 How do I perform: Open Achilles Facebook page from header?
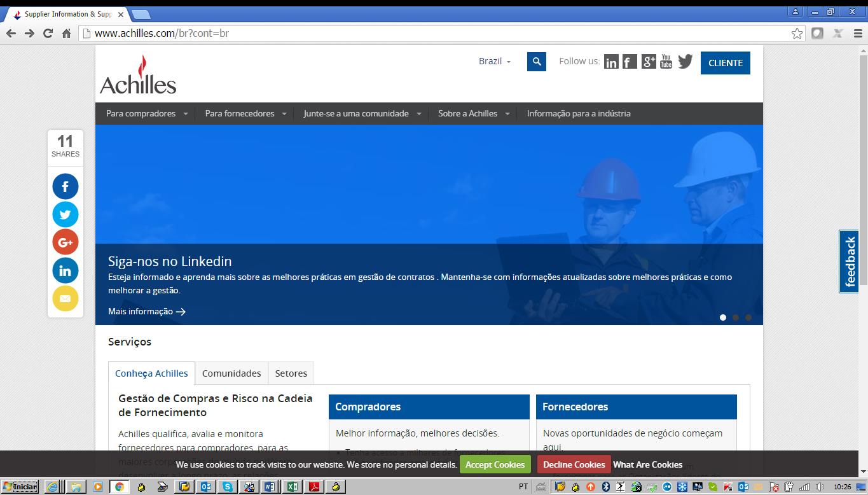pos(630,62)
